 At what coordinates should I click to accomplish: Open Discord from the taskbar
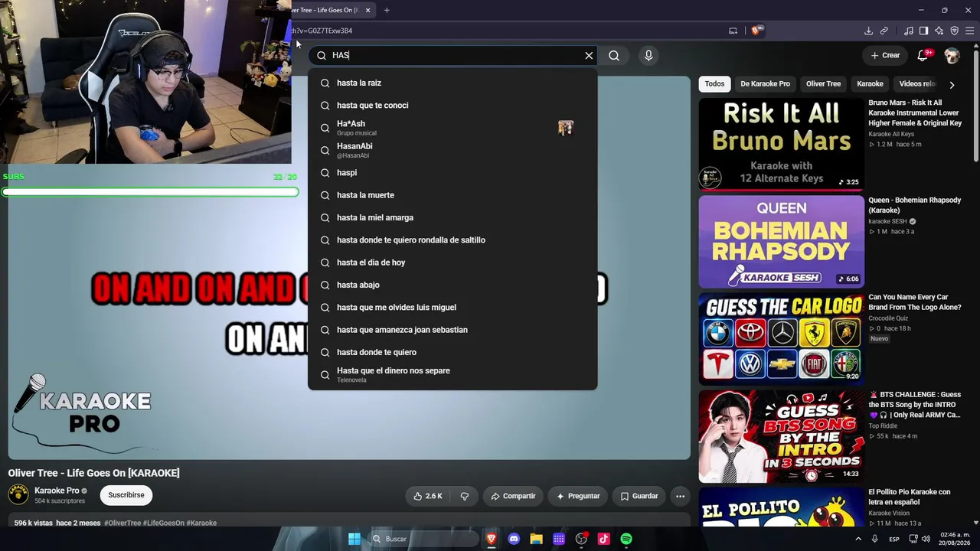coord(514,539)
